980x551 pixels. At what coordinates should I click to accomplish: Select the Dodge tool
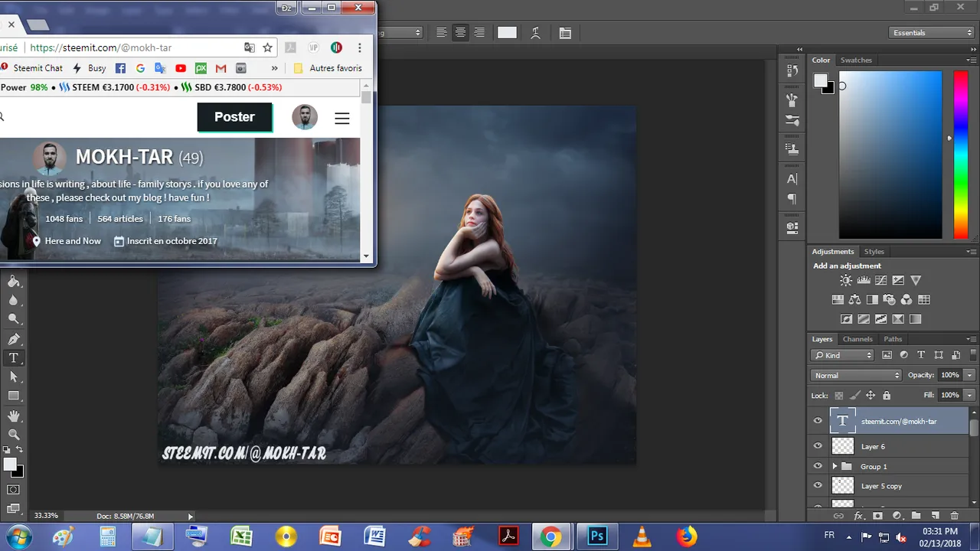(x=14, y=320)
